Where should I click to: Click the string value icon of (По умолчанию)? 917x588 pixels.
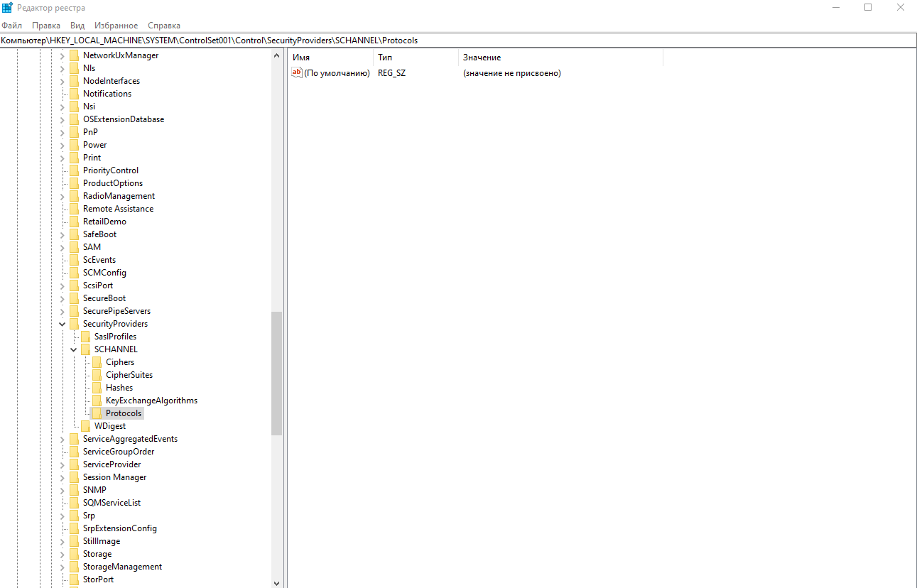[297, 73]
